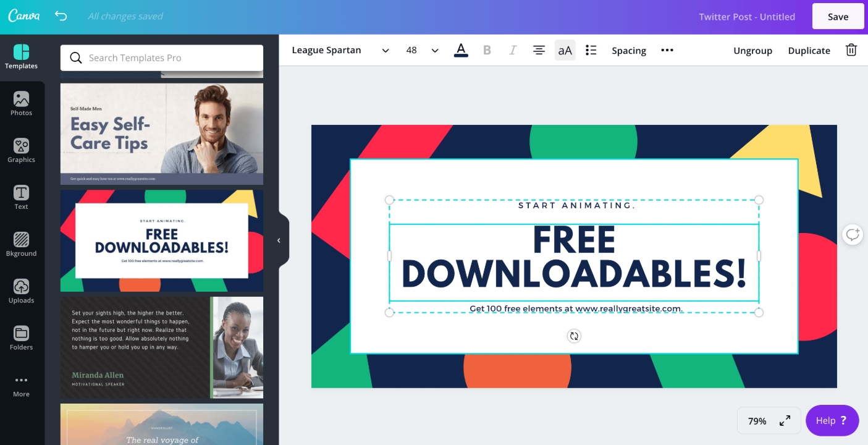Viewport: 868px width, 445px height.
Task: Select the Easy Self-Care Tips template
Action: pyautogui.click(x=162, y=134)
